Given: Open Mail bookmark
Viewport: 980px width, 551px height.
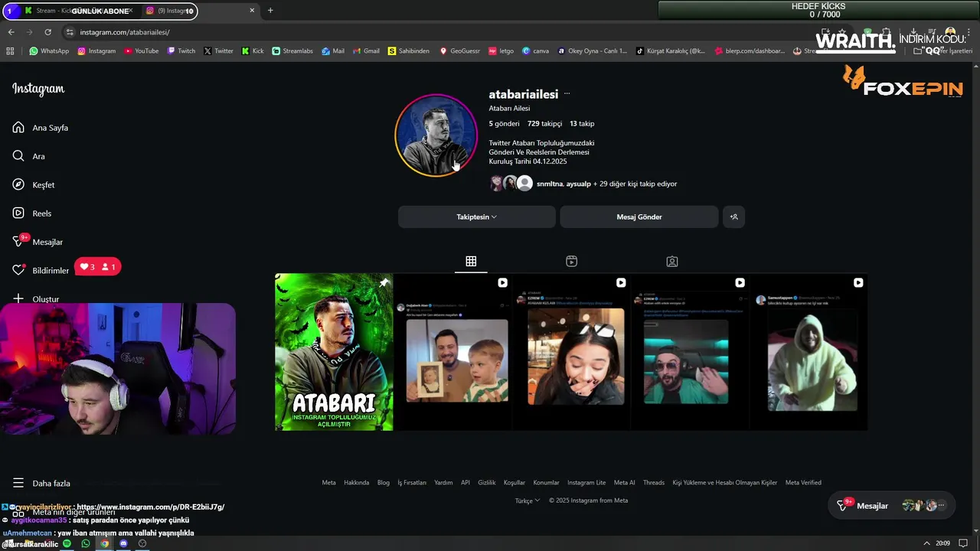Looking at the screenshot, I should tap(332, 51).
